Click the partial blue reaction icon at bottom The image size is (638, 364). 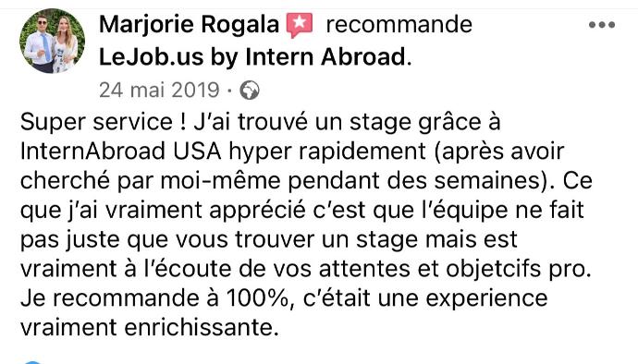32,362
